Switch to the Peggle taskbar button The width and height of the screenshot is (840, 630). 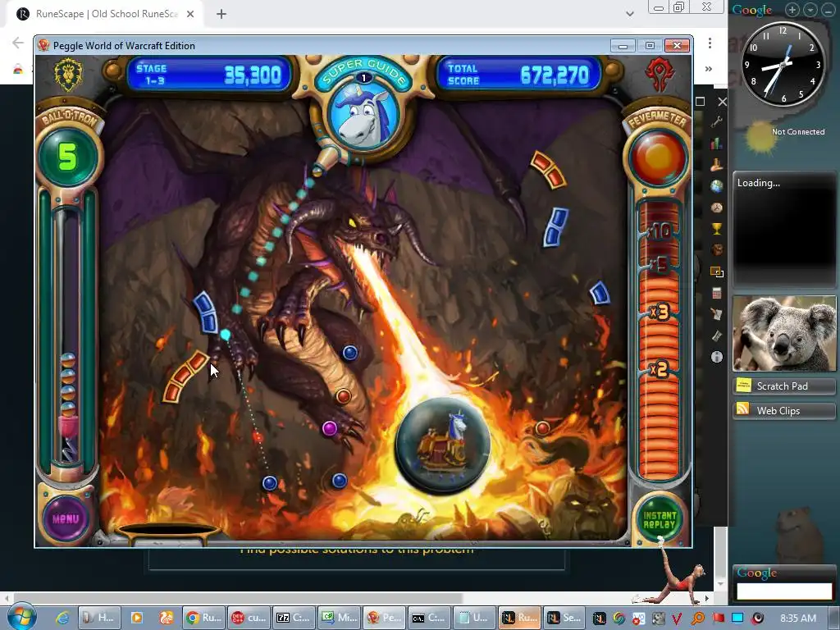coord(384,618)
